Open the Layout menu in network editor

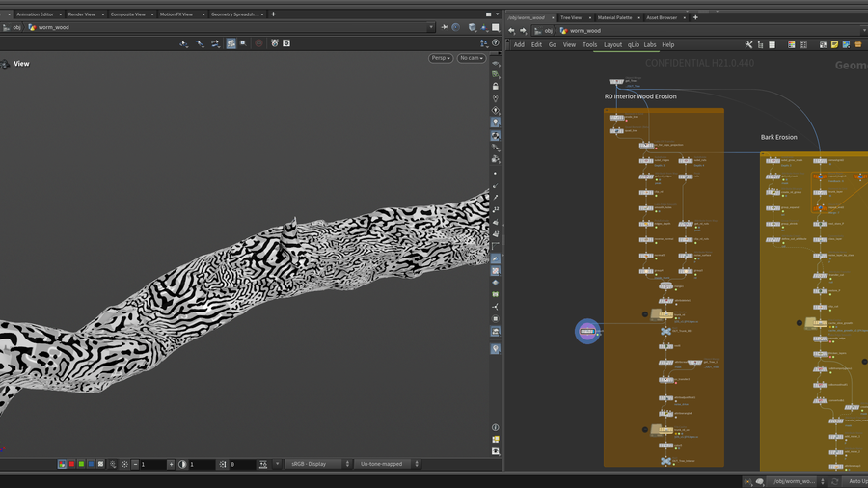coord(612,44)
